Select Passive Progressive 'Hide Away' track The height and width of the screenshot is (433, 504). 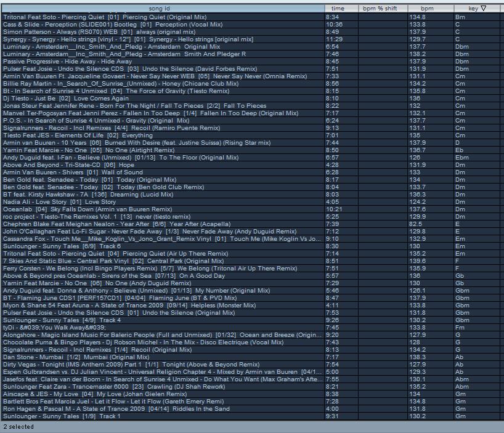pos(251,62)
